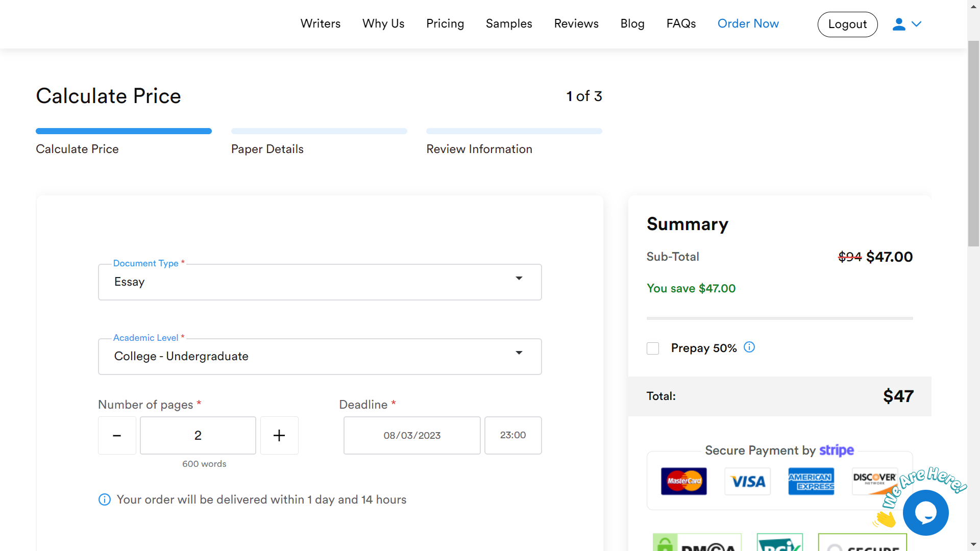Click the Logout button
The width and height of the screenshot is (980, 551).
[x=847, y=24]
